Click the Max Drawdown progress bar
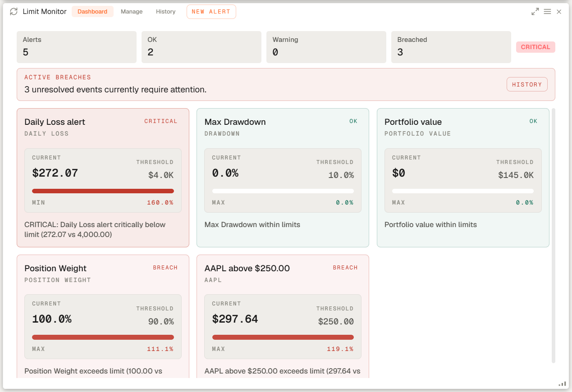 [x=283, y=191]
